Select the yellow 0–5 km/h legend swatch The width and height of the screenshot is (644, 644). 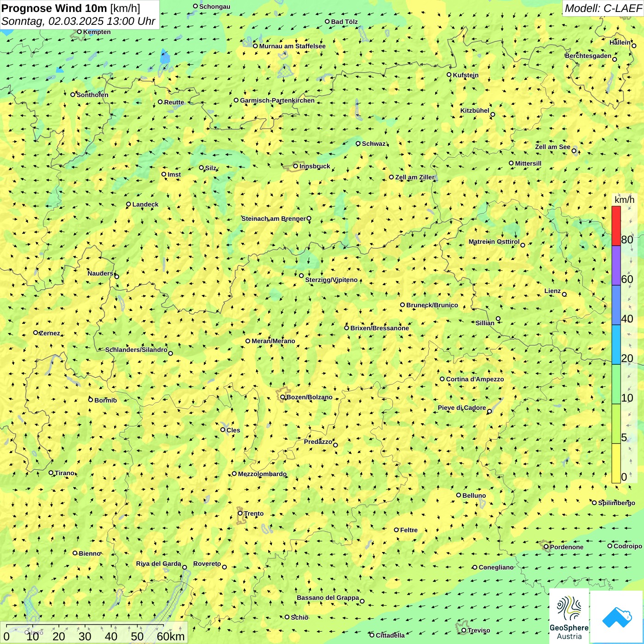[x=616, y=463]
